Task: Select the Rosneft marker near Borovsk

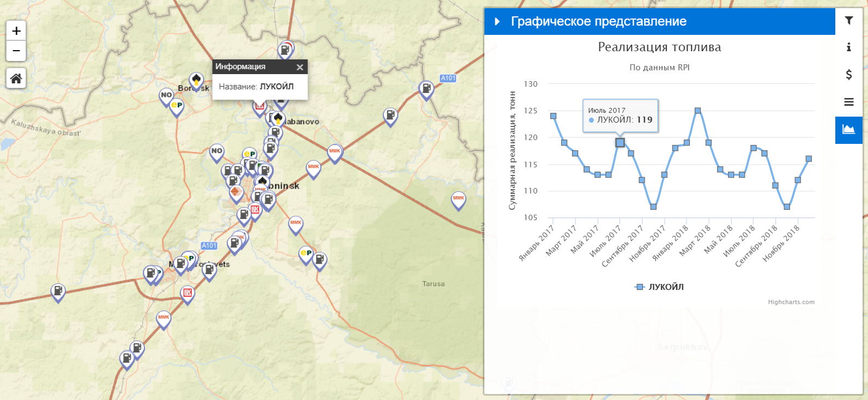Action: [196, 82]
